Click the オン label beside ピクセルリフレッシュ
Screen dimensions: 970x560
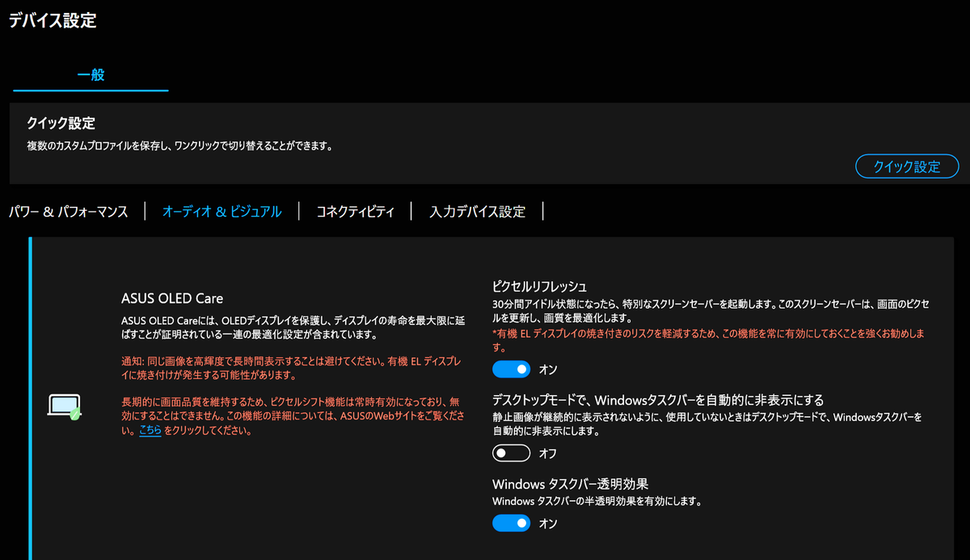click(x=546, y=369)
